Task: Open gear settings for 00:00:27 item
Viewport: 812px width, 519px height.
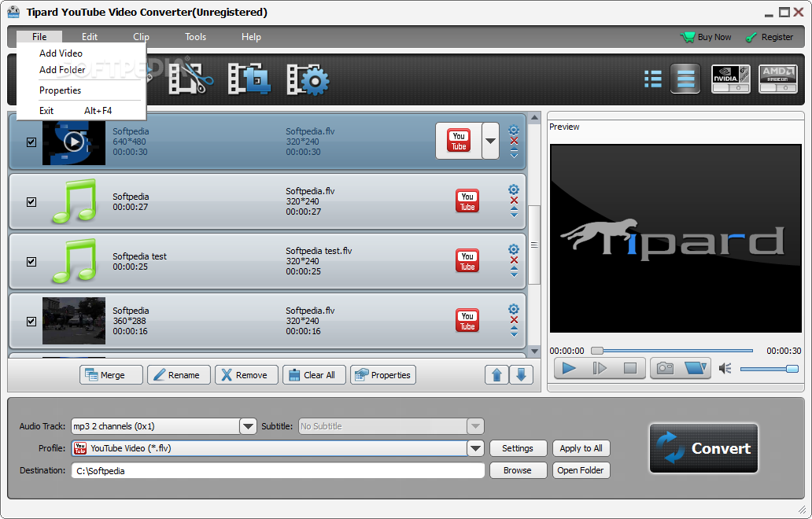Action: pyautogui.click(x=514, y=190)
